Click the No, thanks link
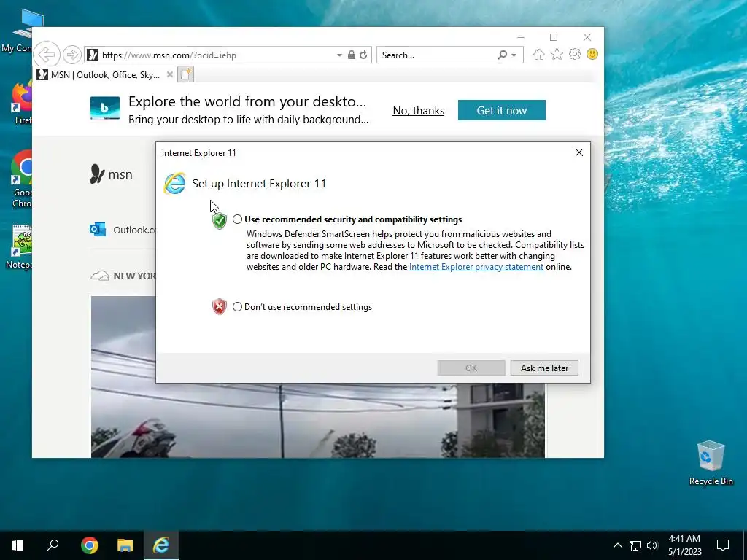The image size is (747, 560). [x=418, y=111]
